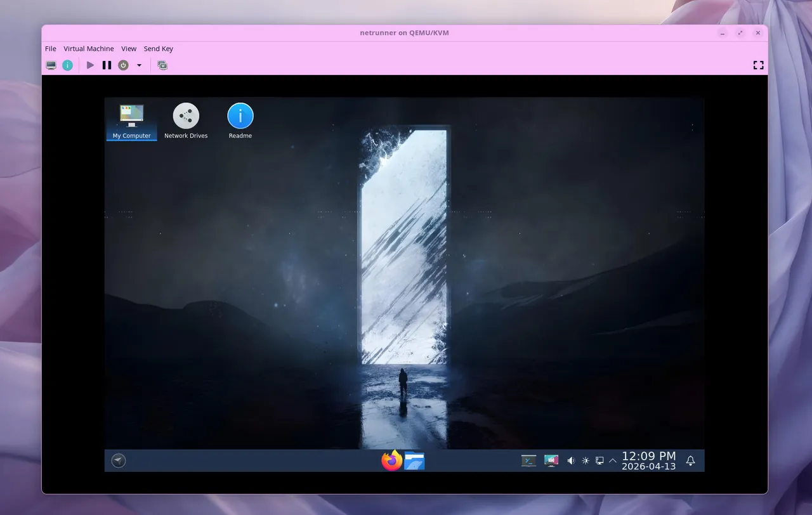Open the Send Key menu

pyautogui.click(x=158, y=49)
